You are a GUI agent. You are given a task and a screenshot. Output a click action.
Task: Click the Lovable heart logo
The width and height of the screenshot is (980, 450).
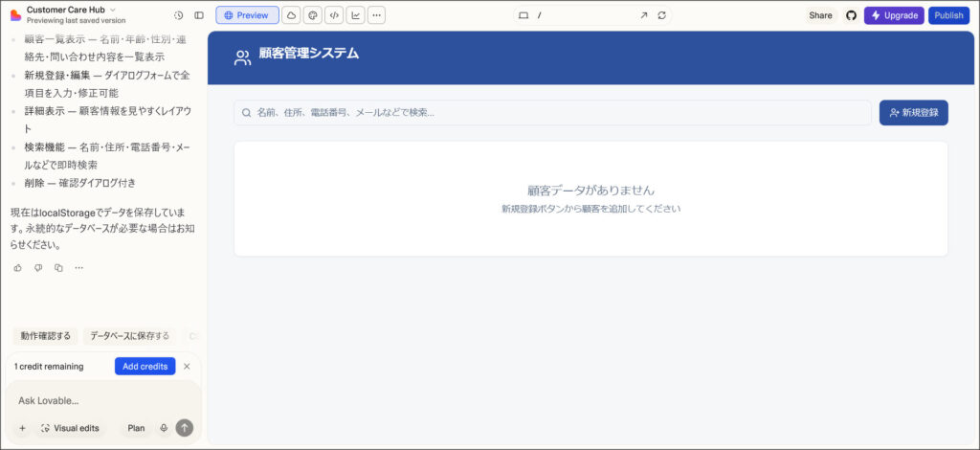(15, 15)
